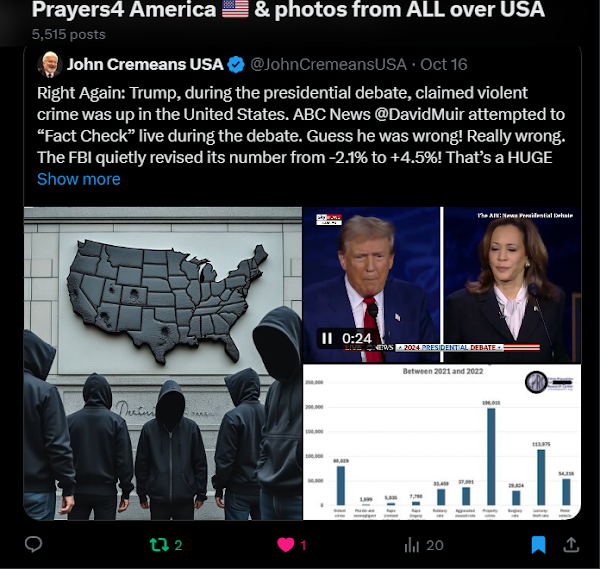Click the Prayers4 America page title
This screenshot has height=569, width=600.
click(x=288, y=9)
